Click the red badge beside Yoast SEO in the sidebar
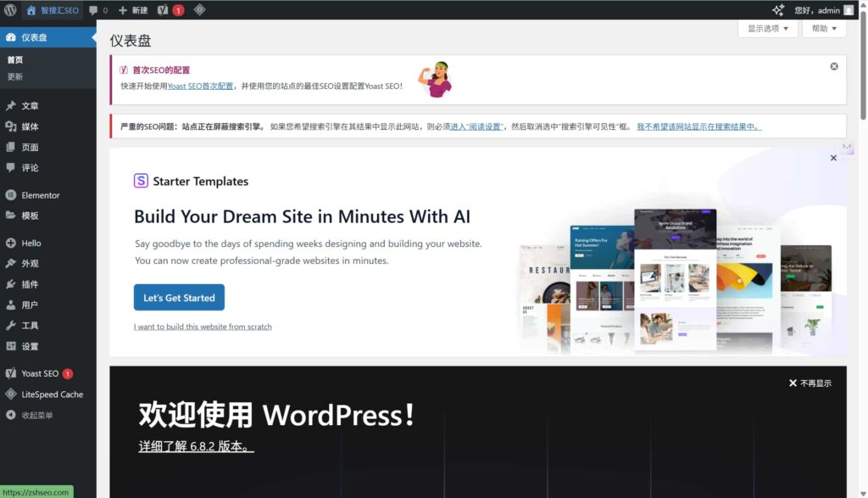This screenshot has width=868, height=498. pos(68,373)
